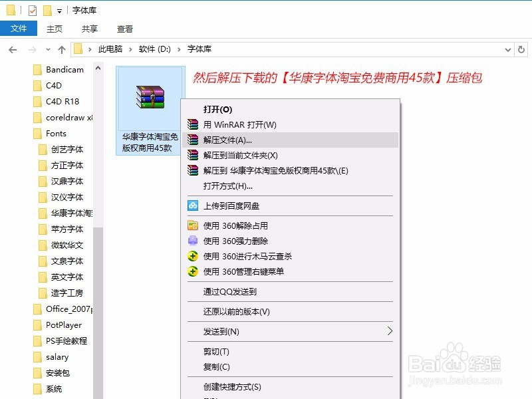Click the WinRAR archive file icon
This screenshot has height=399, width=532.
point(150,97)
